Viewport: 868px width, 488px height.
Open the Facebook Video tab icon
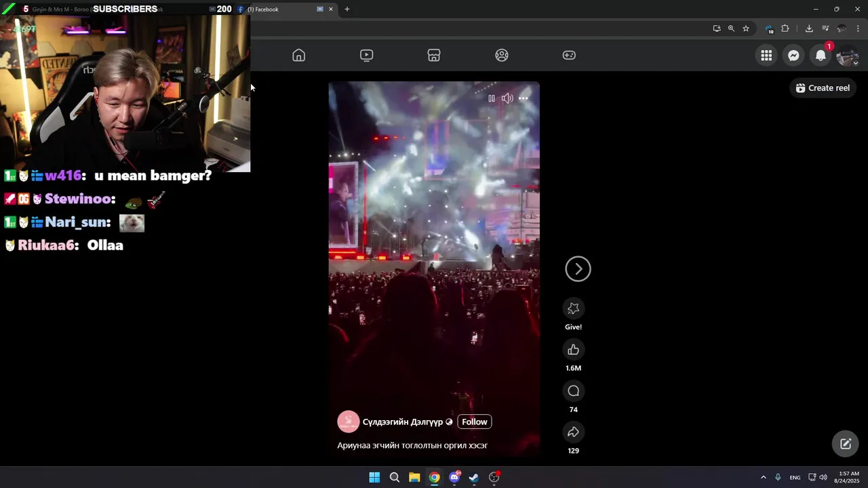366,56
